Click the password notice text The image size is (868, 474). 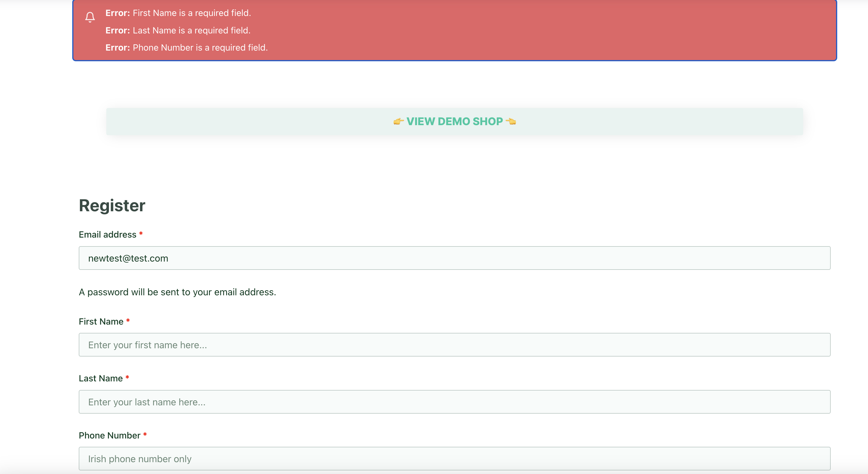point(177,292)
